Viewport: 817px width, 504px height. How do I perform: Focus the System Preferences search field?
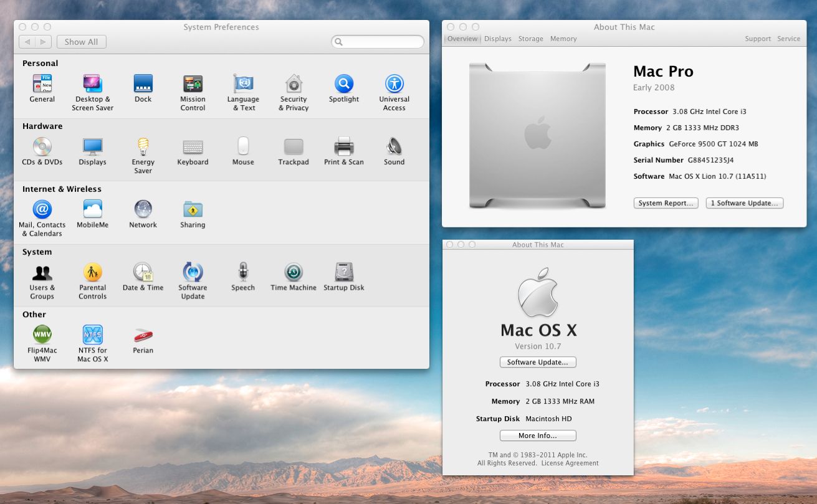pyautogui.click(x=378, y=42)
